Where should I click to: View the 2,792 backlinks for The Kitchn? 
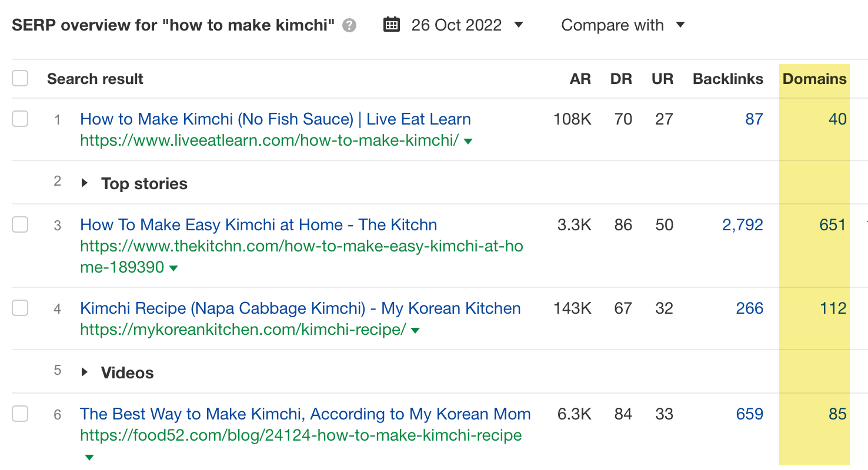point(742,224)
